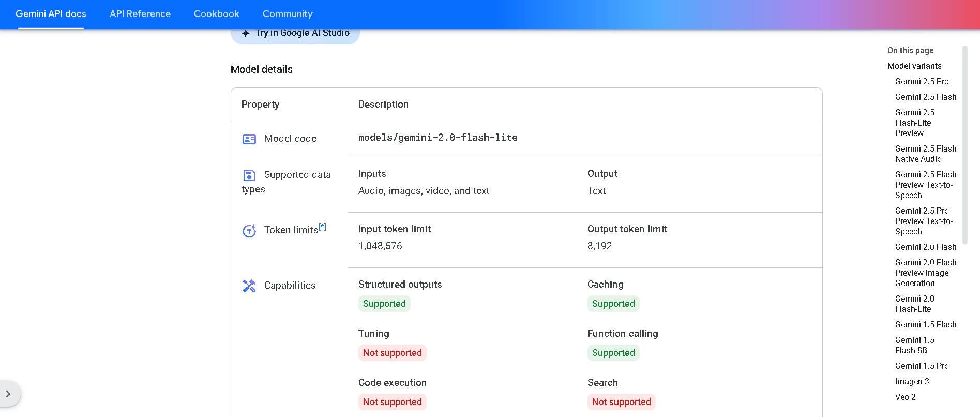Jump to Gemini 2.0 Flash Preview Image Generation

pos(926,273)
